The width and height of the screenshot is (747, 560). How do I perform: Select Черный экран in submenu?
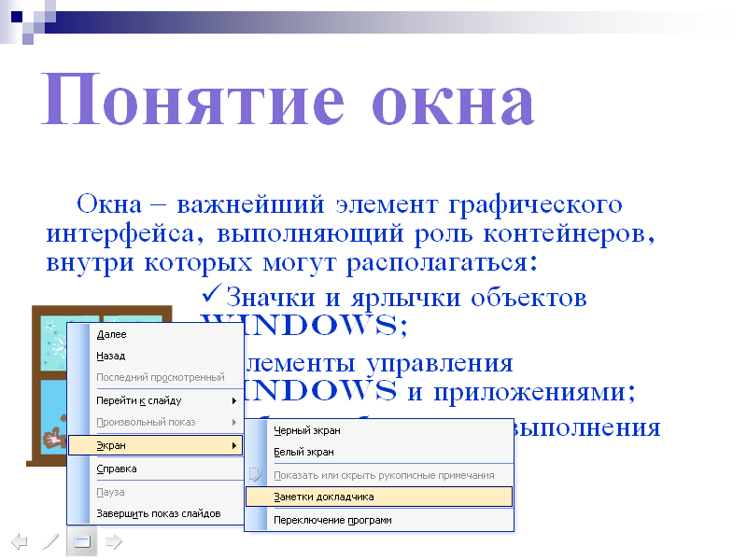pyautogui.click(x=379, y=430)
